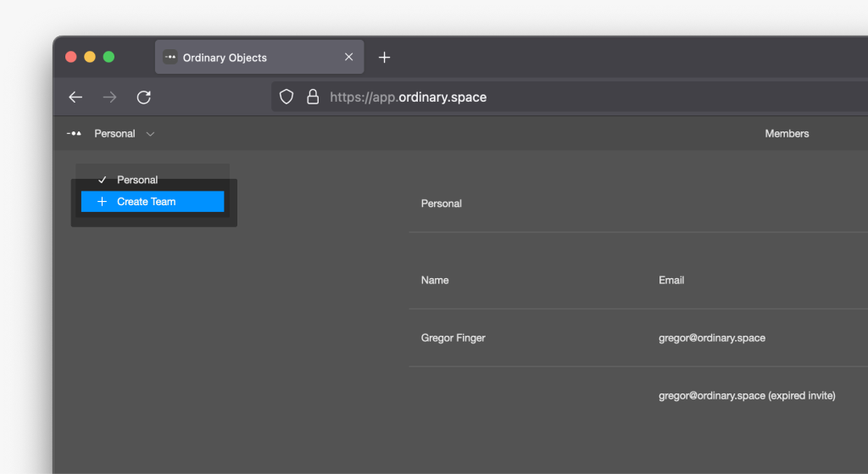Choose Create Team in the dropdown menu
Viewport: 868px width, 474px height.
pyautogui.click(x=153, y=202)
